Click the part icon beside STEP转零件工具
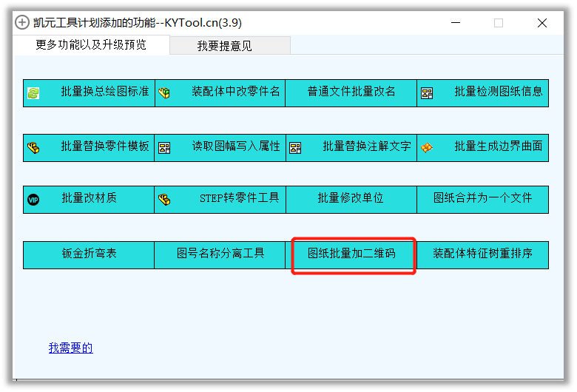577x392 pixels. (x=164, y=200)
